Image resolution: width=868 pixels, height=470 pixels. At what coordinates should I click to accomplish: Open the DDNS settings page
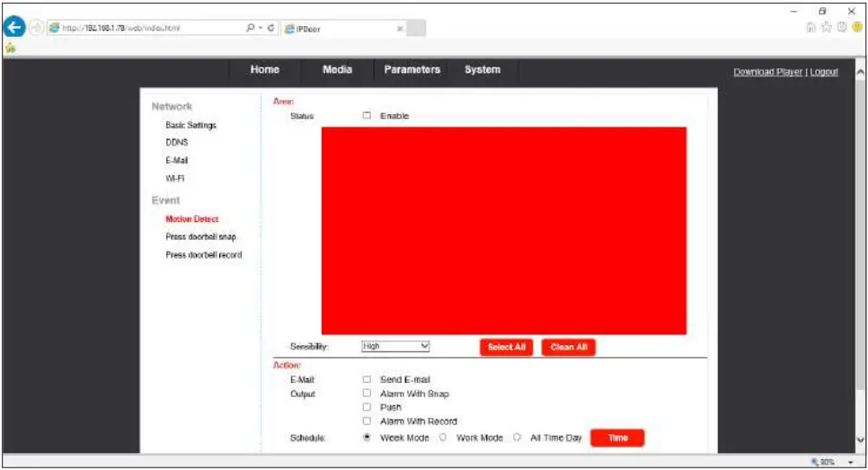tap(177, 142)
